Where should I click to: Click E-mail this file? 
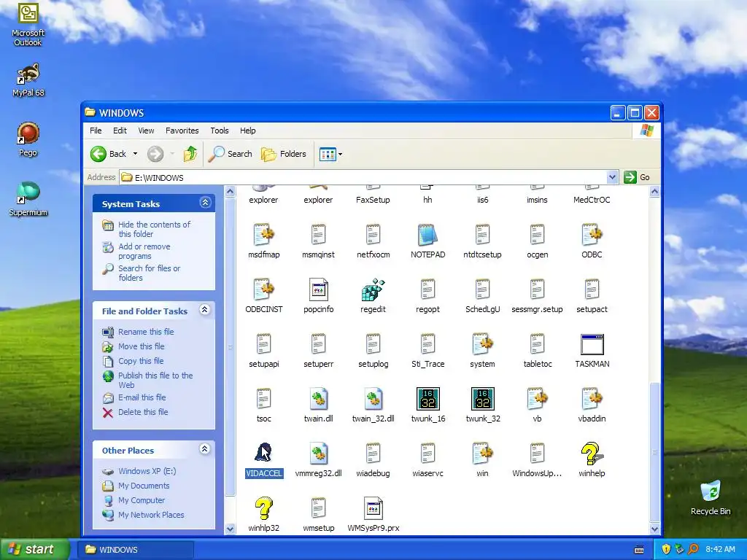coord(142,397)
